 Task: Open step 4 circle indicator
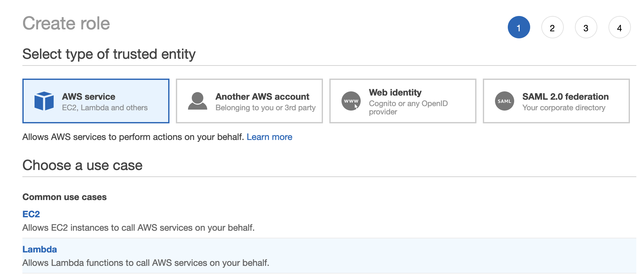pyautogui.click(x=619, y=27)
